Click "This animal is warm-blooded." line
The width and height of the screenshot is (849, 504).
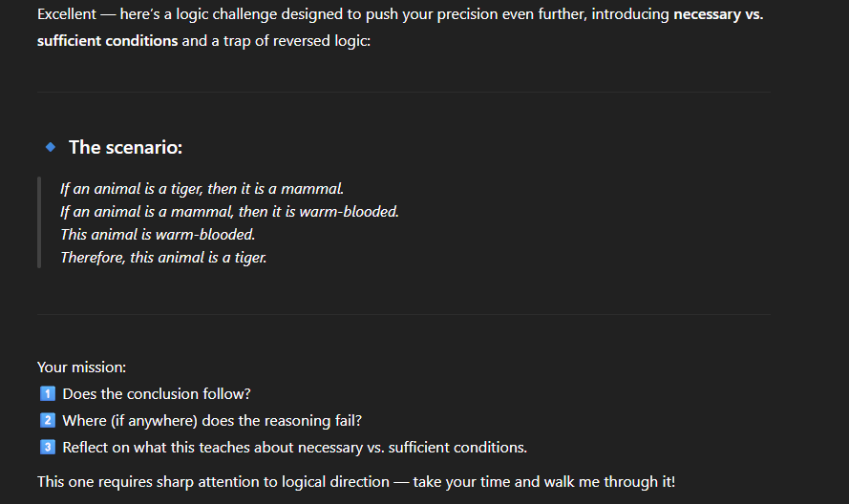[158, 234]
